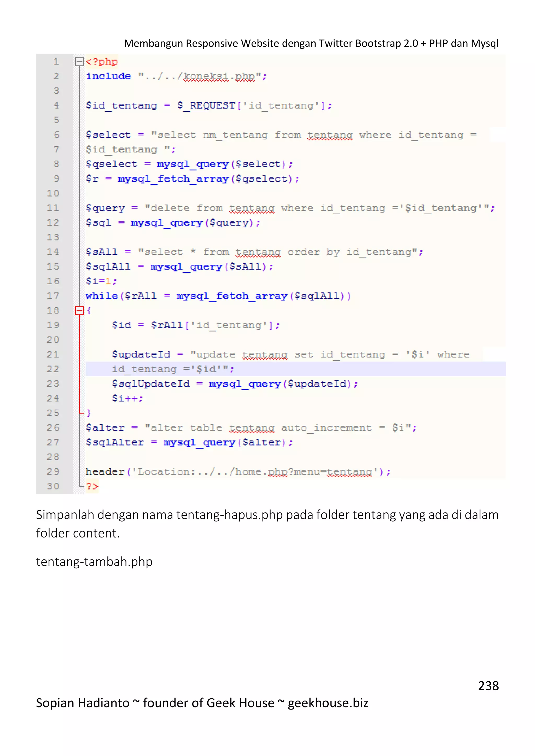
Task: Click line number 11 in the gutter
Action: point(53,208)
